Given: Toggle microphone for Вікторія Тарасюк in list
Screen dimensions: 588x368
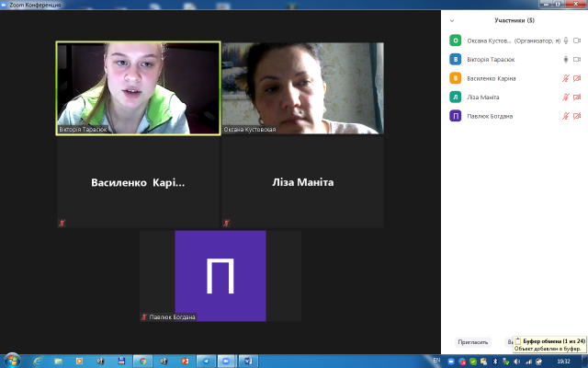Looking at the screenshot, I should coord(566,59).
